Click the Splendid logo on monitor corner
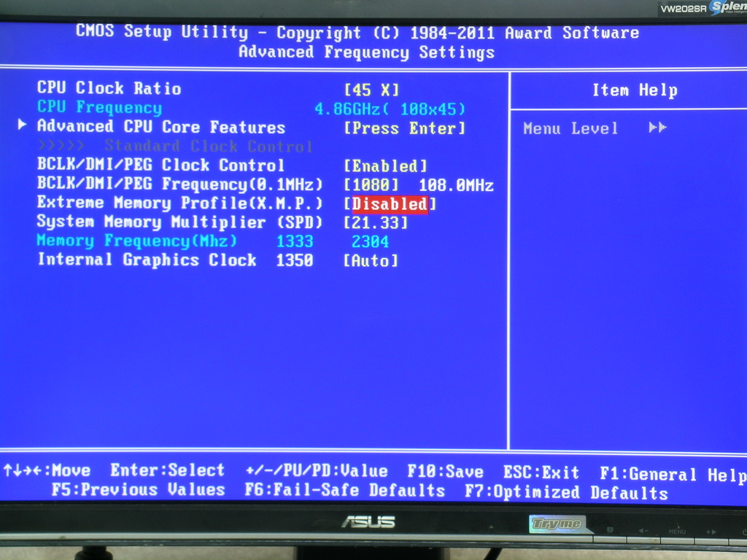 pos(729,7)
